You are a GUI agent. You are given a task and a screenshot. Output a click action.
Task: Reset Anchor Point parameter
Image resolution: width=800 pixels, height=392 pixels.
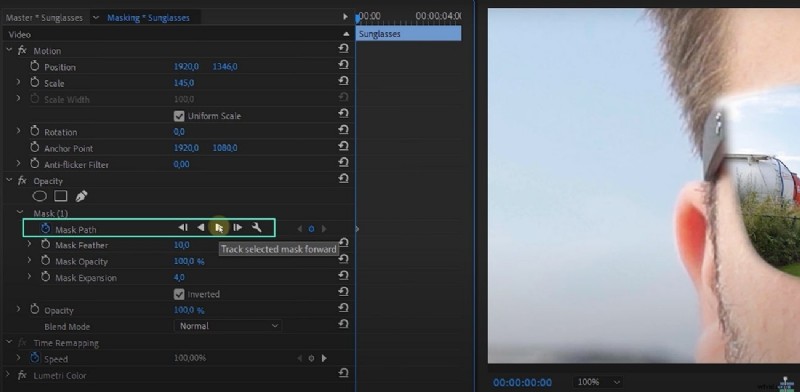coord(343,146)
